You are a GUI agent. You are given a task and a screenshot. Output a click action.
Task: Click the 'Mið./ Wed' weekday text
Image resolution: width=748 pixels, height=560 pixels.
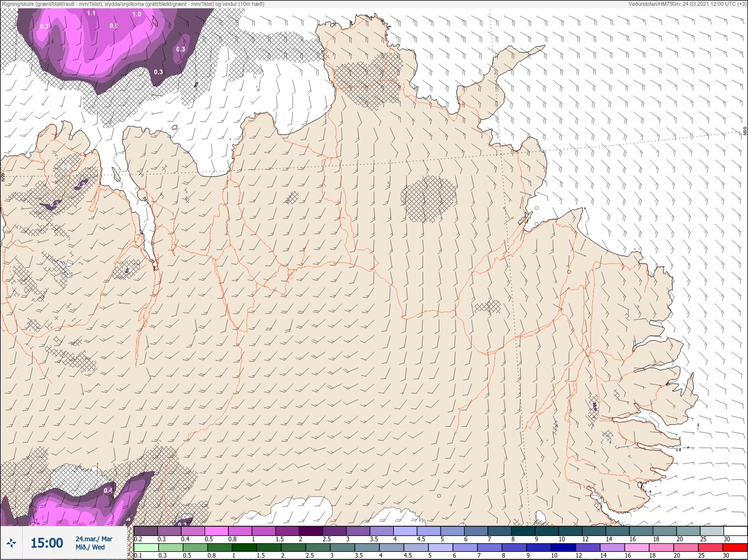[90, 547]
